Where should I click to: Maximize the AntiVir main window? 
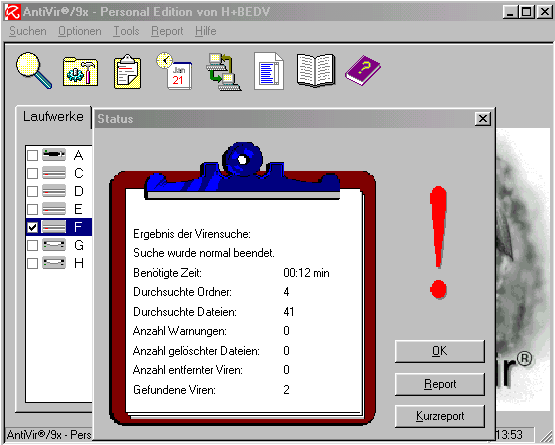(526, 12)
